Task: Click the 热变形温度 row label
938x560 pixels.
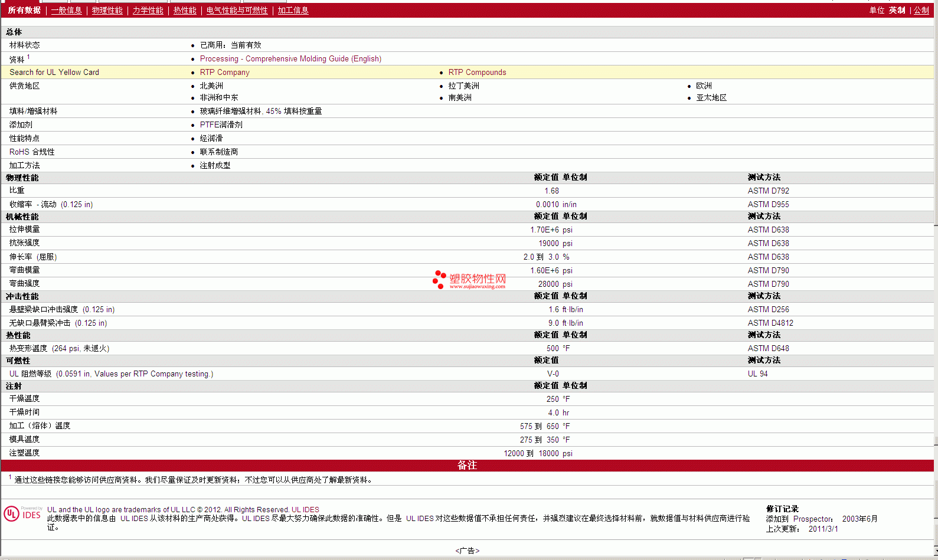Action: click(59, 348)
